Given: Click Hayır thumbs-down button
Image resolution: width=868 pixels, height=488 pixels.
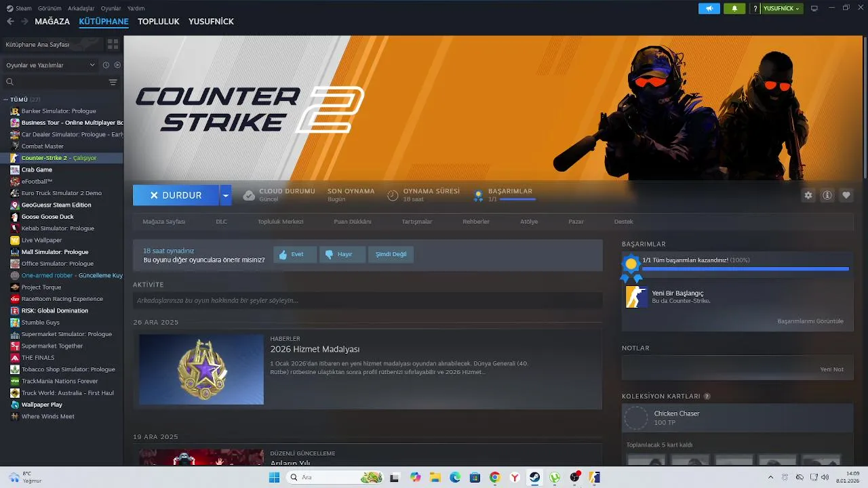Looking at the screenshot, I should 342,255.
